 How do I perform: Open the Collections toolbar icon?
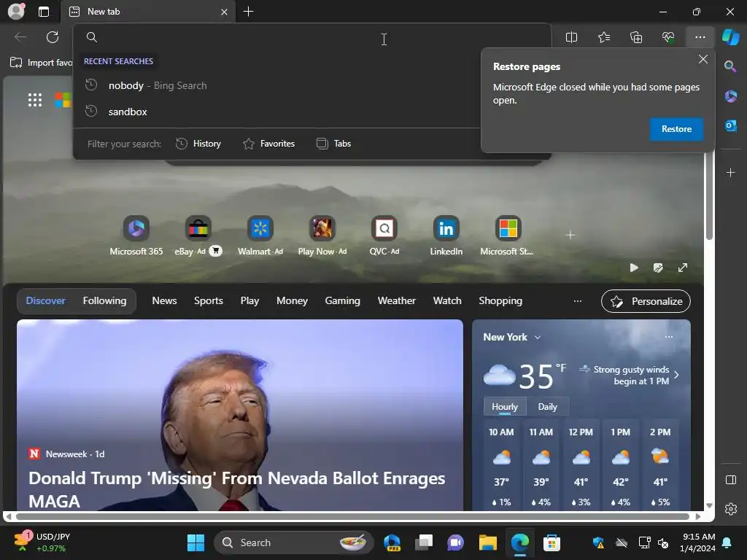636,37
